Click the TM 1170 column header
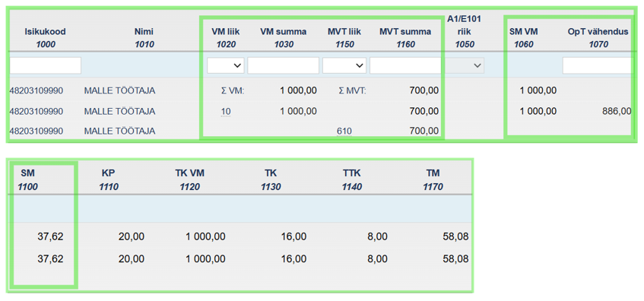 click(x=433, y=180)
